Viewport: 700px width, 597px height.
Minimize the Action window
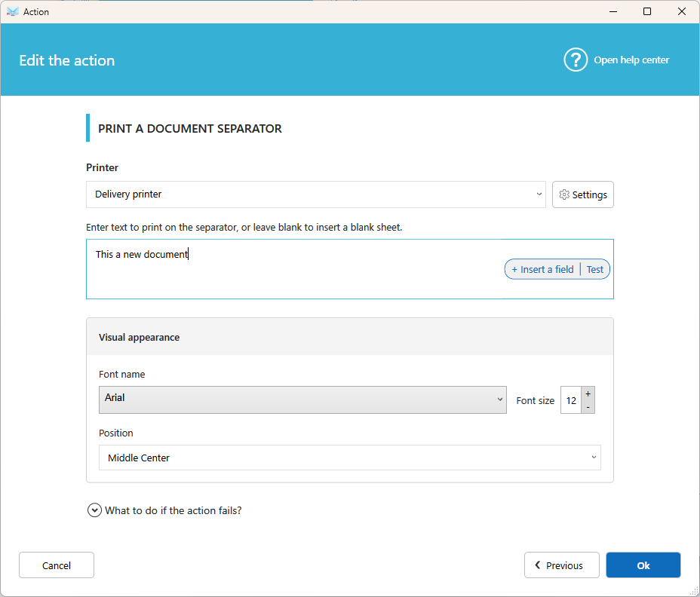(613, 11)
